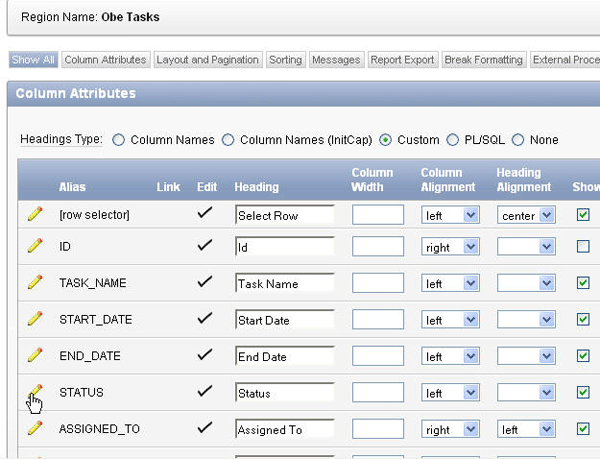Click the pencil icon for TASK_NAME row

pos(35,282)
